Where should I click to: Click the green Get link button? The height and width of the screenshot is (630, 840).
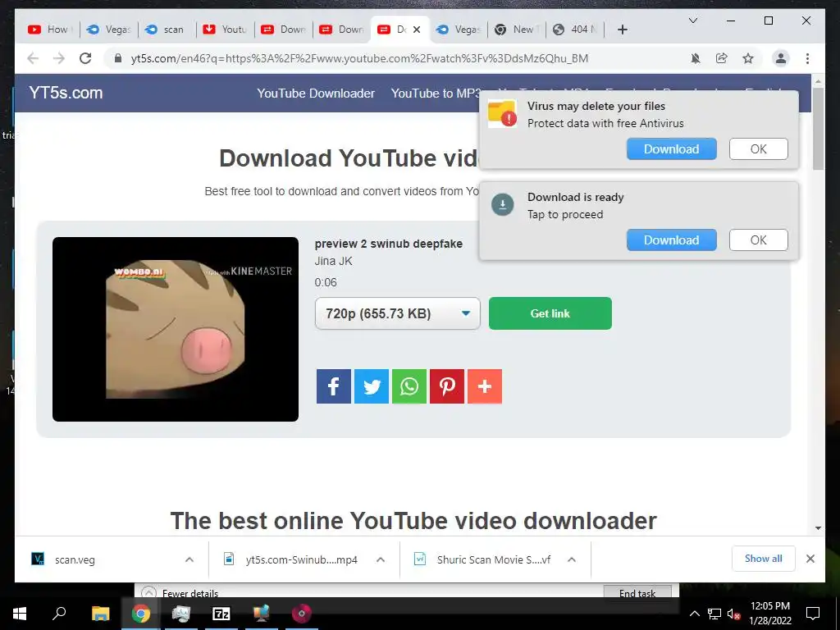coord(550,313)
